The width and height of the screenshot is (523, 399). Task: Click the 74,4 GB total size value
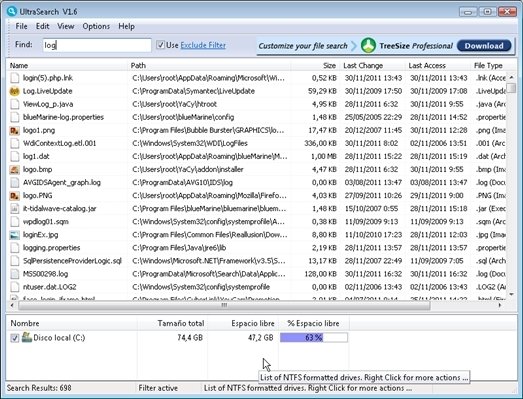tap(190, 338)
